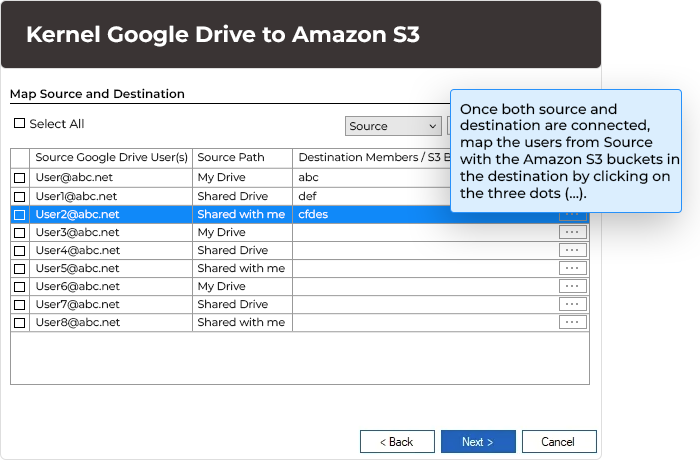Check the box for User1@abc.net
Image resolution: width=700 pixels, height=460 pixels.
point(20,197)
